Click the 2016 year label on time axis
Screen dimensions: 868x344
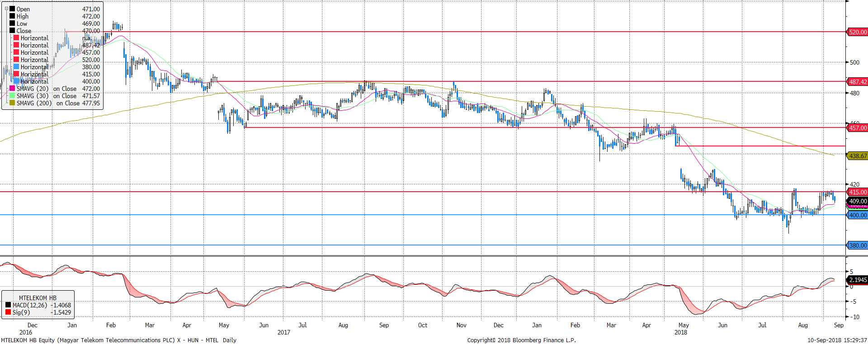26,332
